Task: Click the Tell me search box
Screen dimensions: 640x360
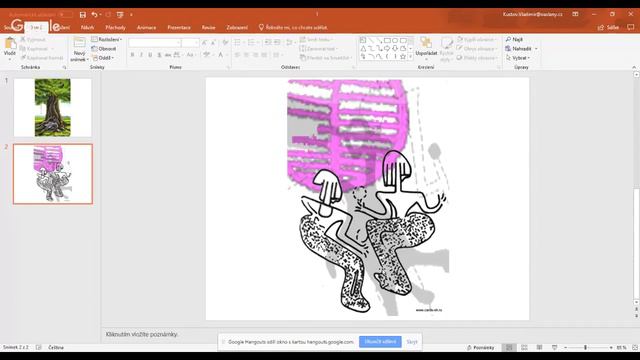Action: (293, 27)
